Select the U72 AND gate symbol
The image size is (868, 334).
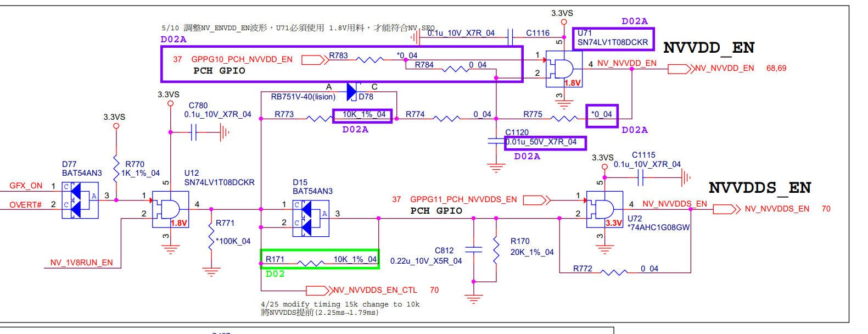coord(604,209)
